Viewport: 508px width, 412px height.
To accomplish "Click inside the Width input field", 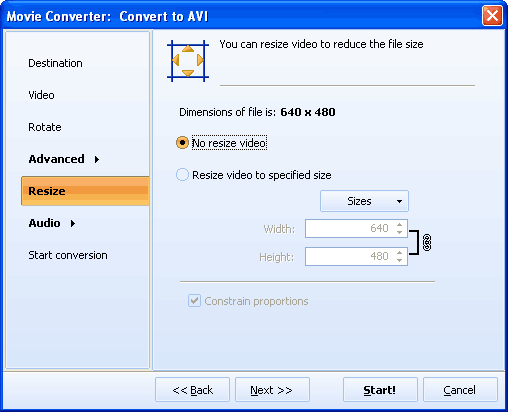I will pos(349,228).
